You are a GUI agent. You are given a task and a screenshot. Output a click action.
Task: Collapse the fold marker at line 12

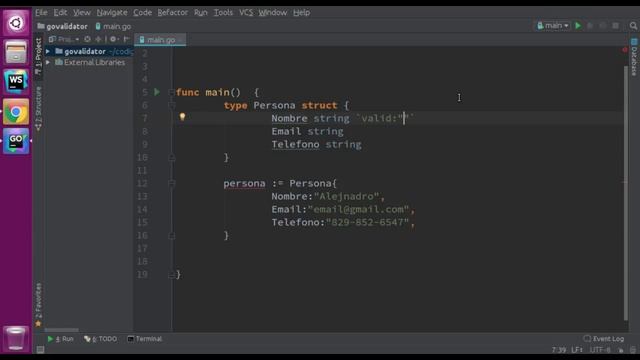pyautogui.click(x=172, y=183)
